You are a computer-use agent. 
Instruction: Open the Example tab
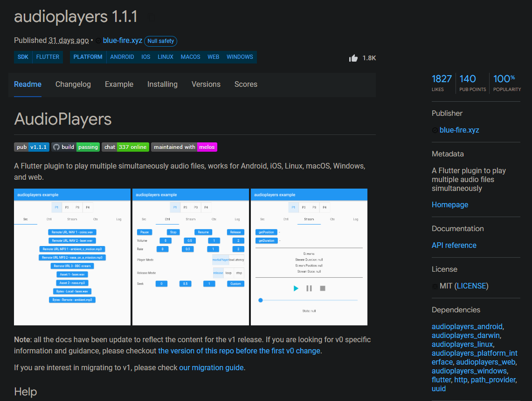[119, 84]
